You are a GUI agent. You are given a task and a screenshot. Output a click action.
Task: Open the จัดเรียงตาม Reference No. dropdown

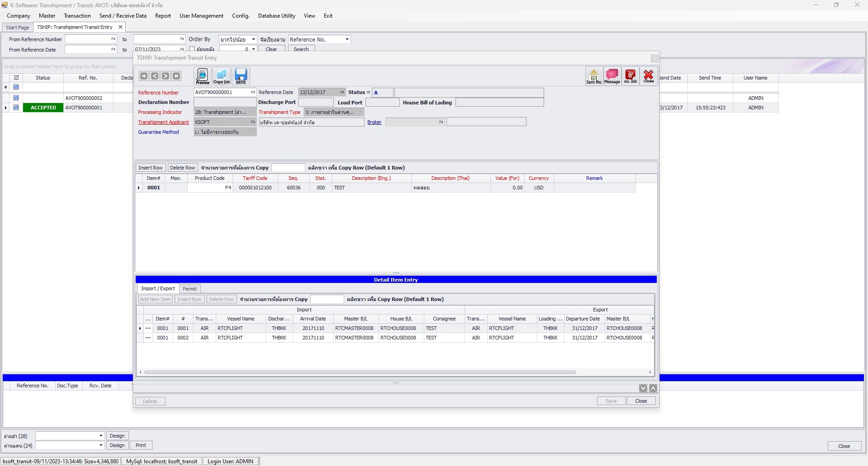346,39
